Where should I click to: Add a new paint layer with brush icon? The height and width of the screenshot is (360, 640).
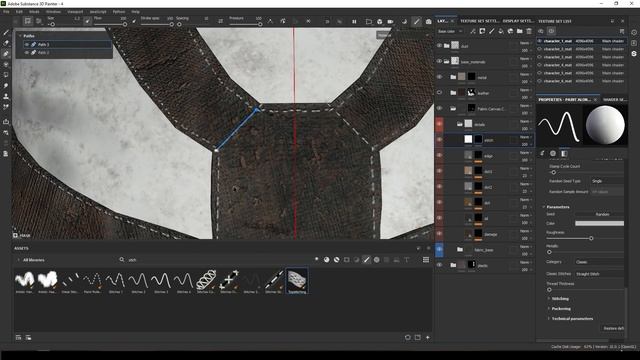pyautogui.click(x=491, y=31)
